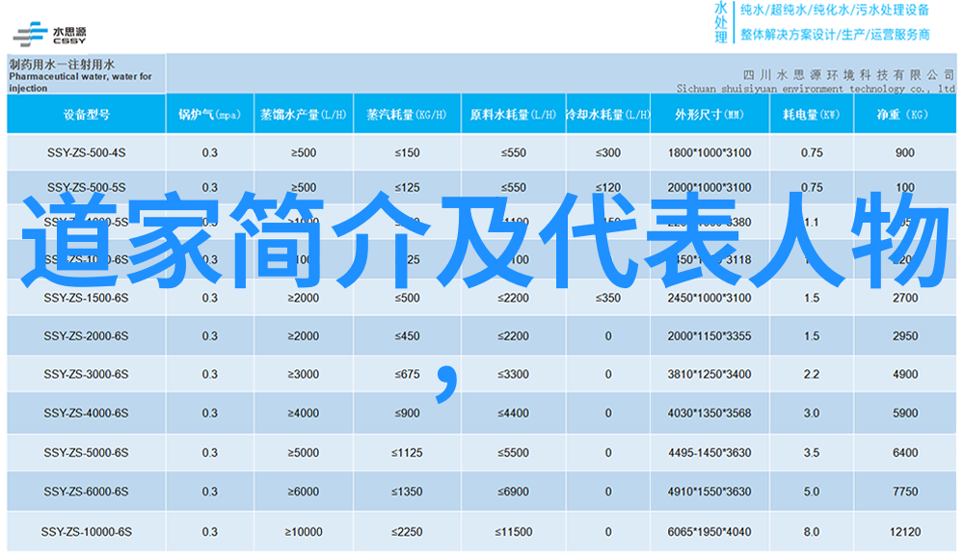This screenshot has width=964, height=560.
Task: Select the 外形尺寸(MM) column header
Action: point(709,114)
